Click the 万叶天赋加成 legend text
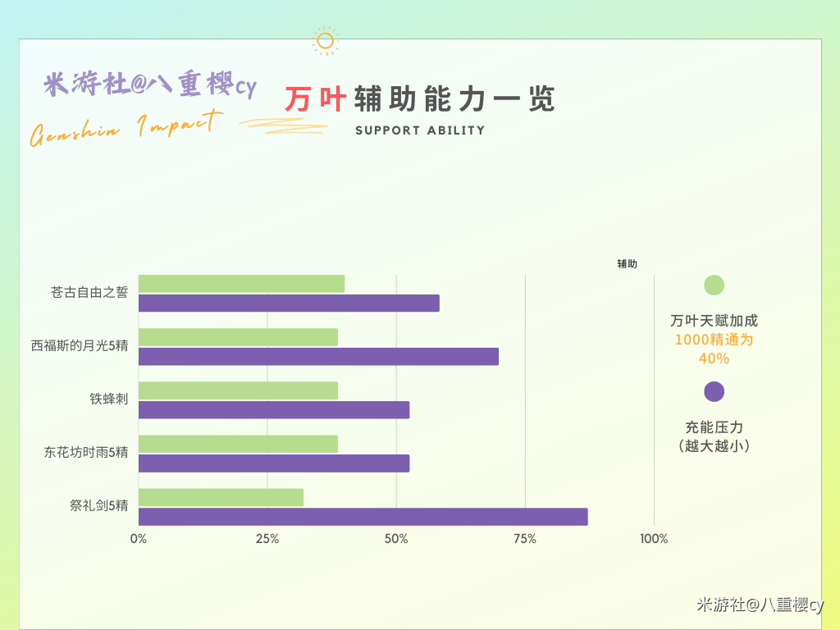Image resolution: width=840 pixels, height=630 pixels. click(714, 321)
